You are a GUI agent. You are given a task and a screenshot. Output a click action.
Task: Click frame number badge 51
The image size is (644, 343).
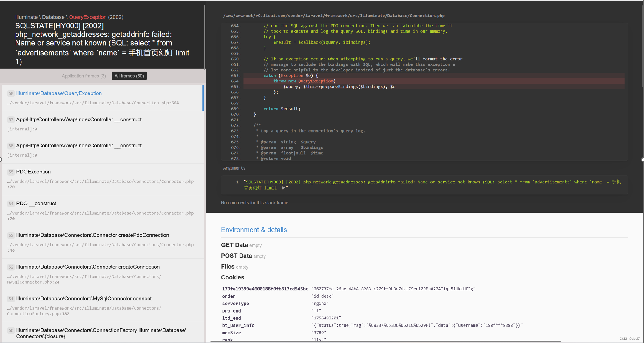(x=11, y=299)
